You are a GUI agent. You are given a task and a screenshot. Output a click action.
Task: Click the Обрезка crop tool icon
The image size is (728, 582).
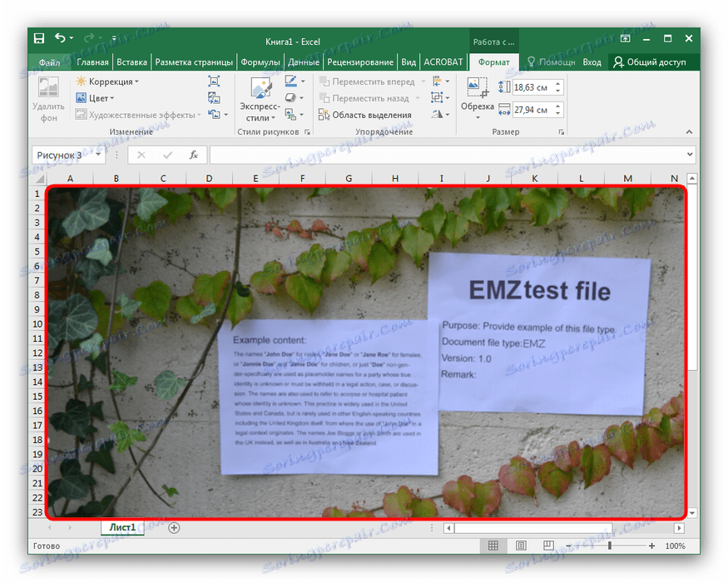tap(478, 88)
